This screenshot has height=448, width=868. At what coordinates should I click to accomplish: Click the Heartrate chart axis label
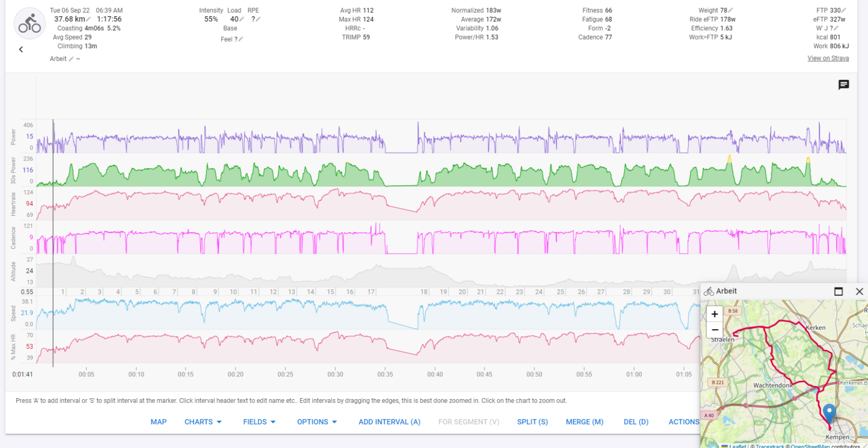coord(14,204)
